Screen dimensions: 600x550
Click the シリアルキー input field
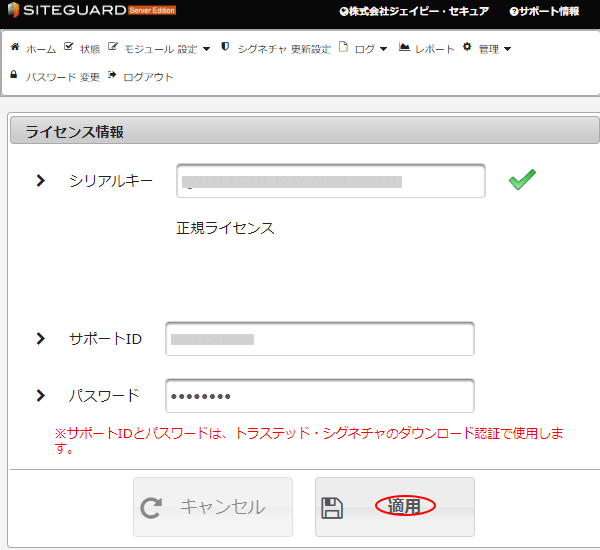point(331,181)
